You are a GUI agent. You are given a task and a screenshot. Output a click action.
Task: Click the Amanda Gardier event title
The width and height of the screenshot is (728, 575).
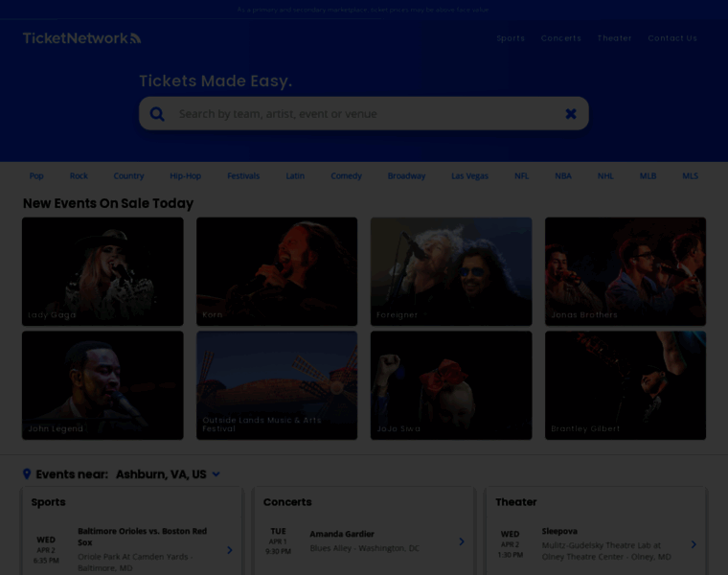click(342, 534)
